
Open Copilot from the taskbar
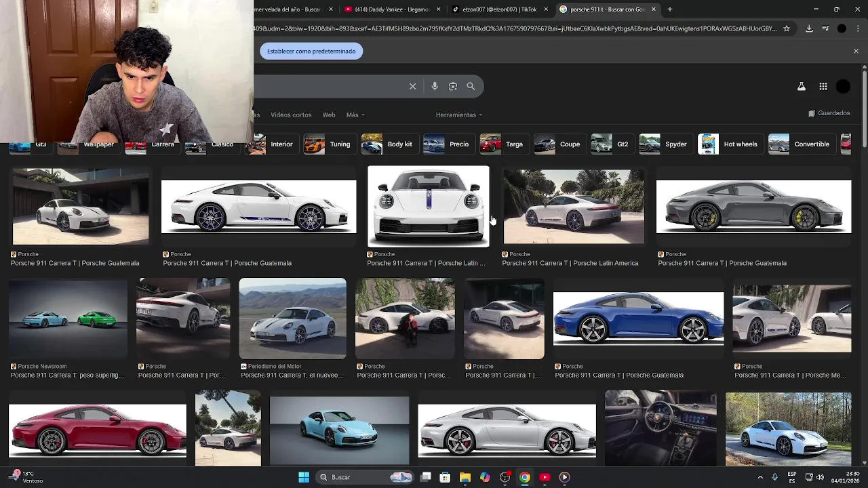point(485,477)
